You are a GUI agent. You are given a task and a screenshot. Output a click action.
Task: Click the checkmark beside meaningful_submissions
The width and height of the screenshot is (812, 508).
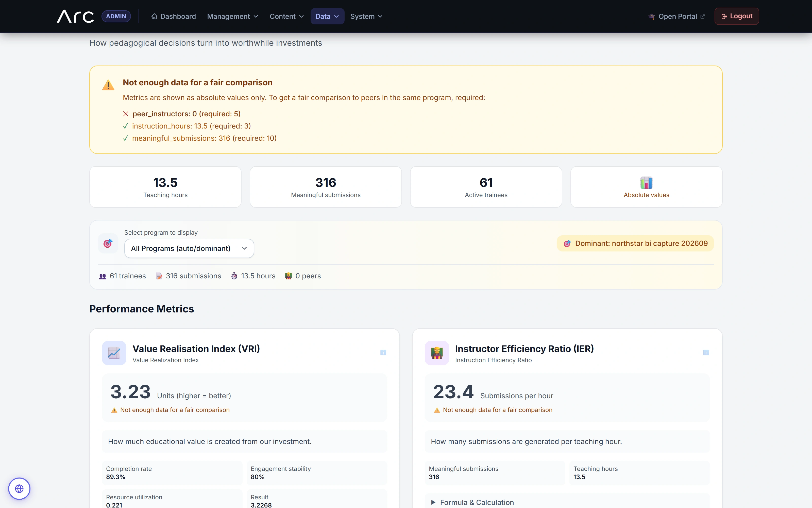point(126,138)
